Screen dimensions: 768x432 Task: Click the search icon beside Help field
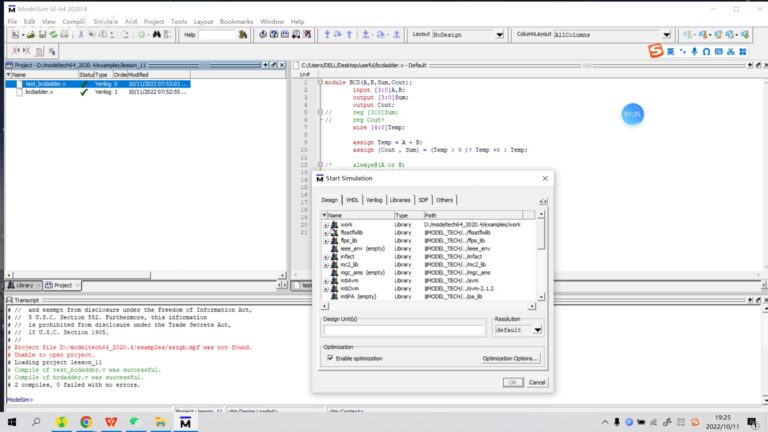click(x=243, y=35)
